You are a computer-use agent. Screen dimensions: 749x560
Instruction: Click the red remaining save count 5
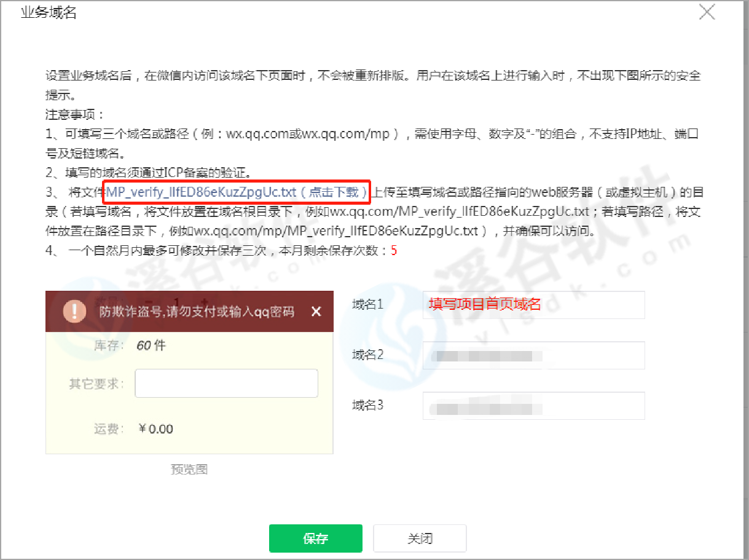pos(394,251)
